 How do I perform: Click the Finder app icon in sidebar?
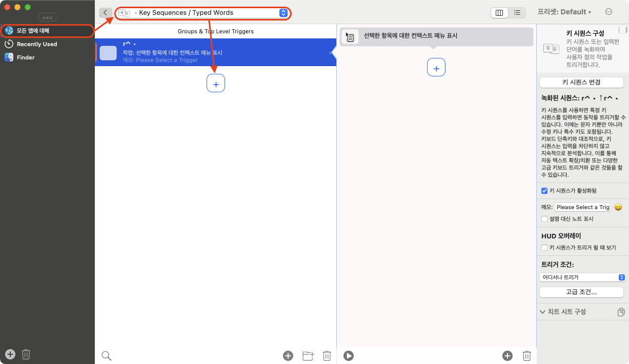click(9, 57)
